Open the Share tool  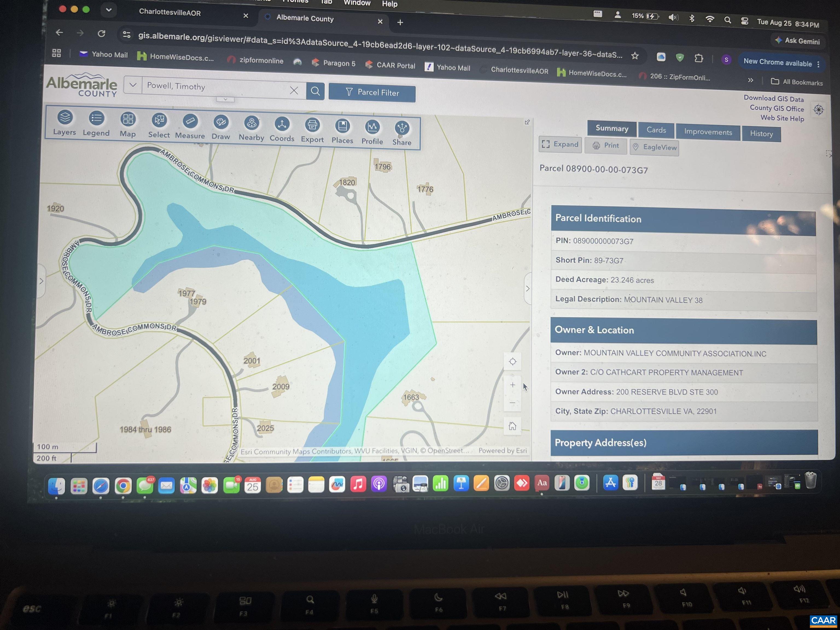tap(402, 134)
